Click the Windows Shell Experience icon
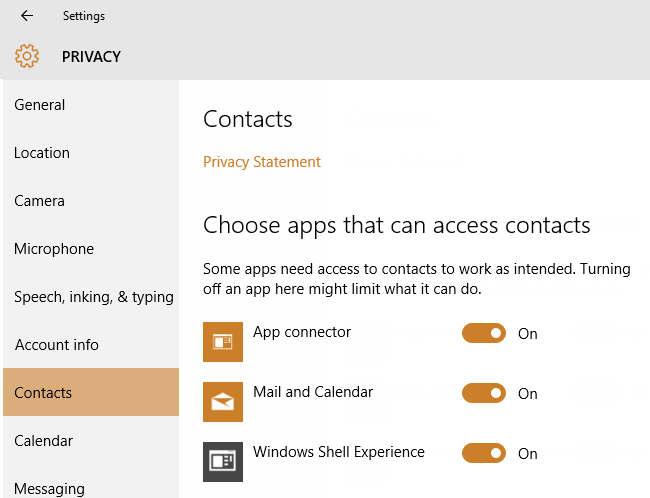The width and height of the screenshot is (650, 498). click(223, 462)
